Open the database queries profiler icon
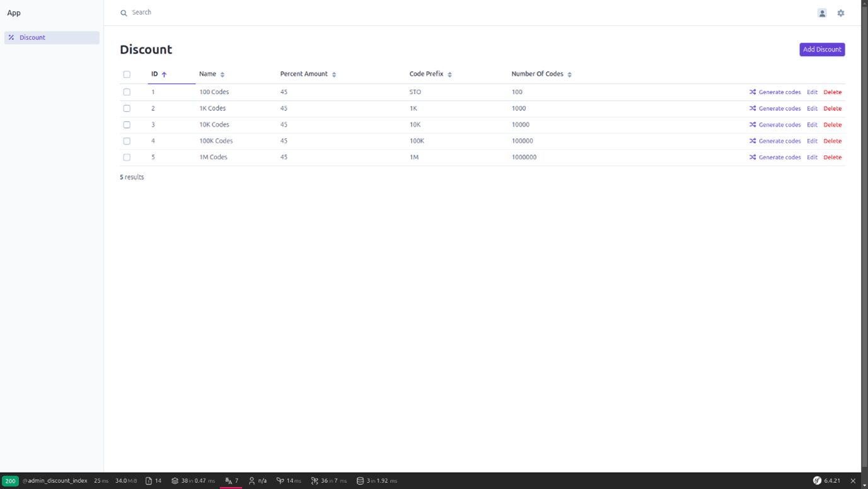The height and width of the screenshot is (489, 868). 360,481
